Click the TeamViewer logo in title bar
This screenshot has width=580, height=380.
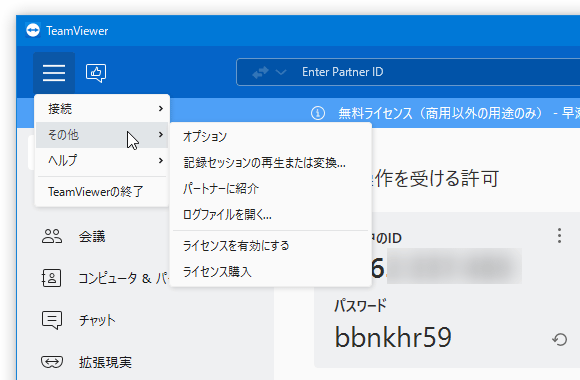click(x=33, y=30)
